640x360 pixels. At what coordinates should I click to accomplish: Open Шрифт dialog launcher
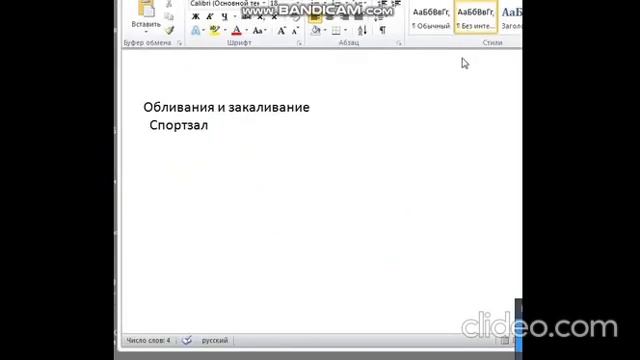[300, 43]
